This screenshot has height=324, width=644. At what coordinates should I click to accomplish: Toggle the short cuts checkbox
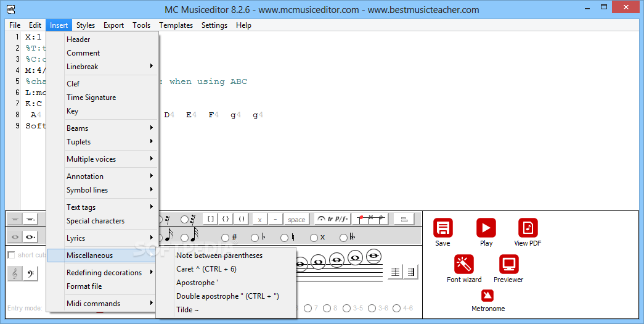tap(11, 255)
